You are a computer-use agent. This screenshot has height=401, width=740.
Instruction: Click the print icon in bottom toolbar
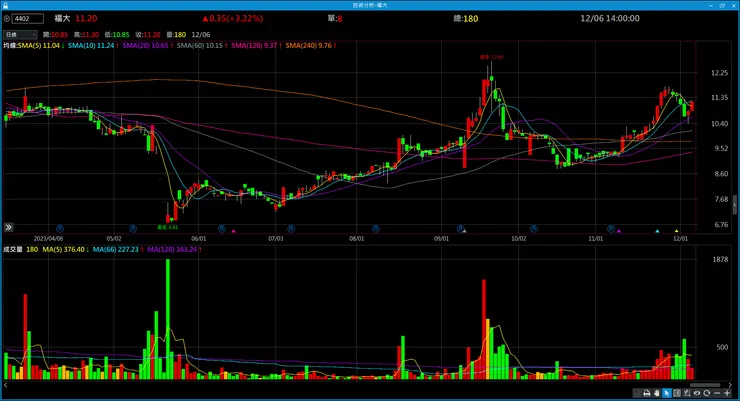[647, 393]
